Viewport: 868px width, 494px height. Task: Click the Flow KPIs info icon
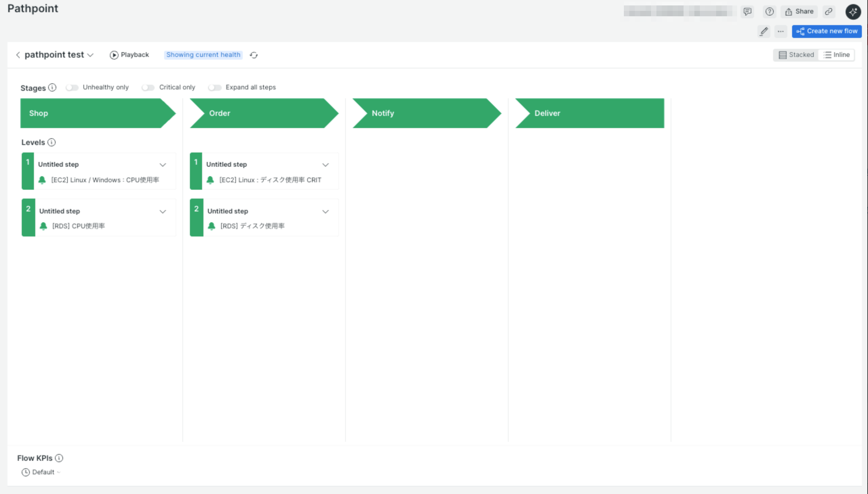59,458
